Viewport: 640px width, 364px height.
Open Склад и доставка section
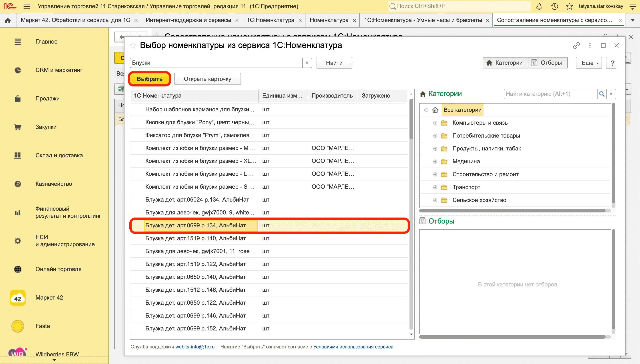tap(59, 155)
